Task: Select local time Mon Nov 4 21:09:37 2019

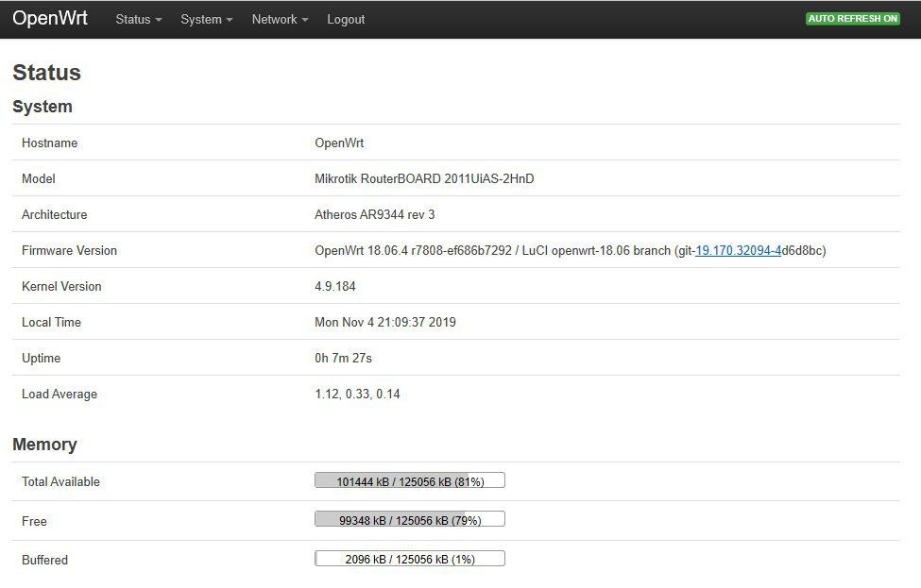Action: (385, 322)
